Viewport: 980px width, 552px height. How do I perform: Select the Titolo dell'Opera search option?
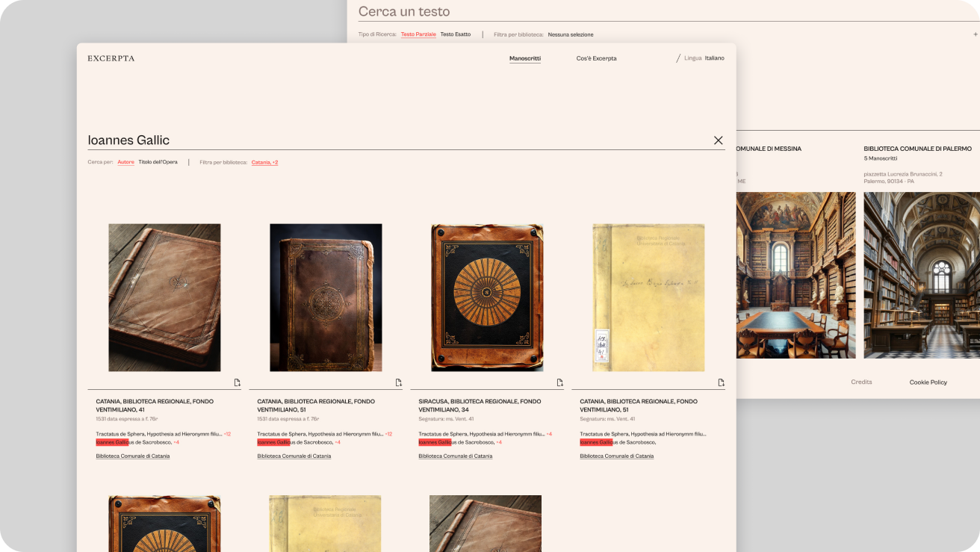coord(158,162)
